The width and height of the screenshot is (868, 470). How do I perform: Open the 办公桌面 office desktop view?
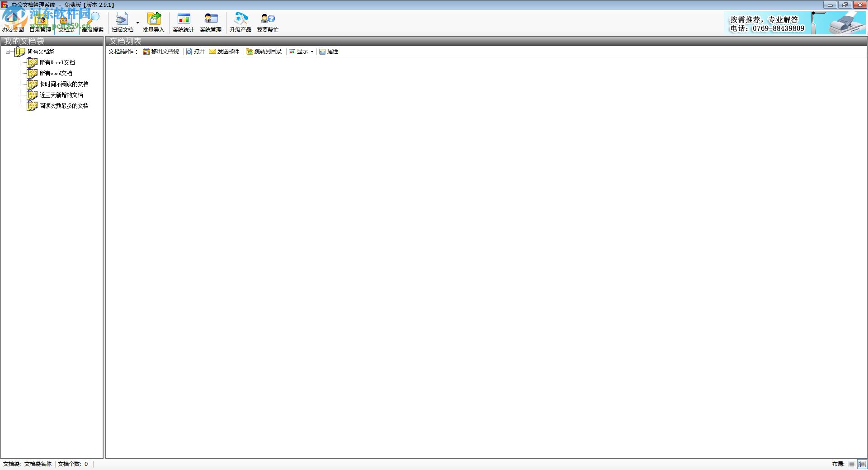pyautogui.click(x=13, y=23)
